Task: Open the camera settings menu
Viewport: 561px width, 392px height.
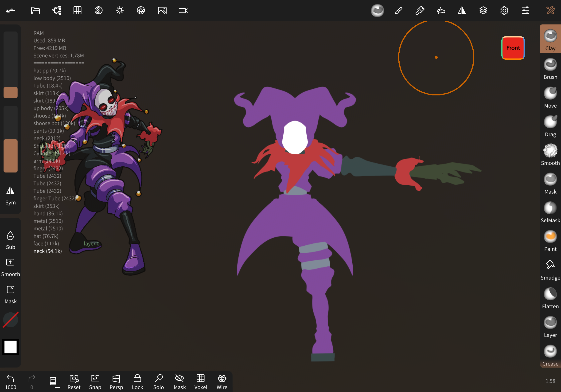Action: [183, 11]
